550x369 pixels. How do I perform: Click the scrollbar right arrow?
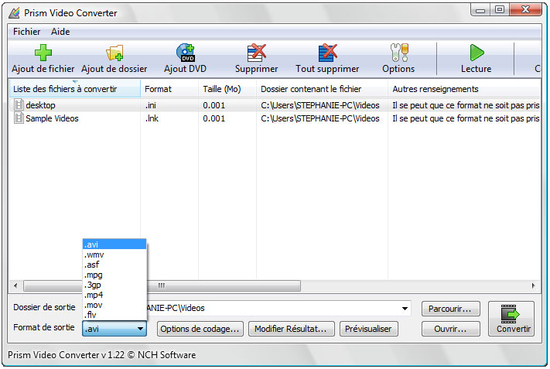533,286
